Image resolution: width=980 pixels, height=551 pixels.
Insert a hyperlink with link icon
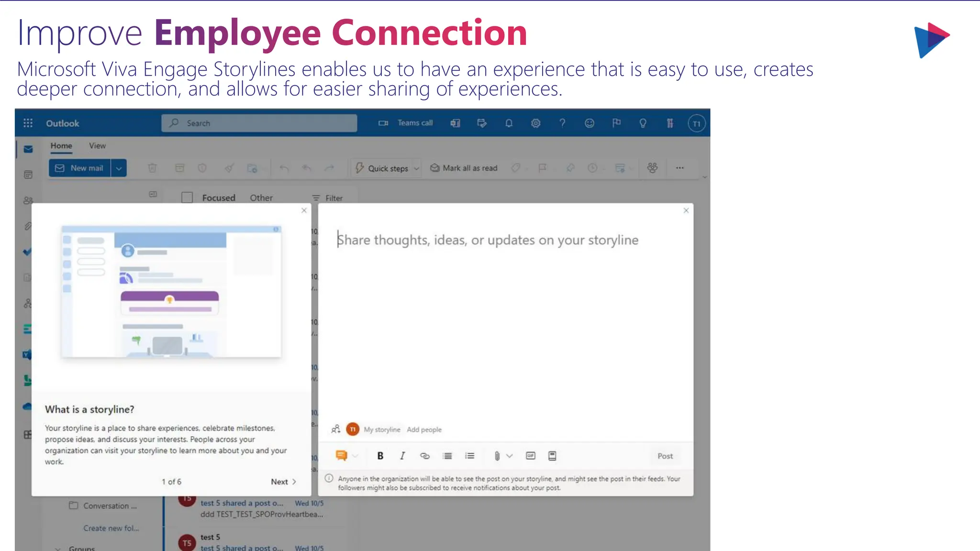tap(425, 456)
